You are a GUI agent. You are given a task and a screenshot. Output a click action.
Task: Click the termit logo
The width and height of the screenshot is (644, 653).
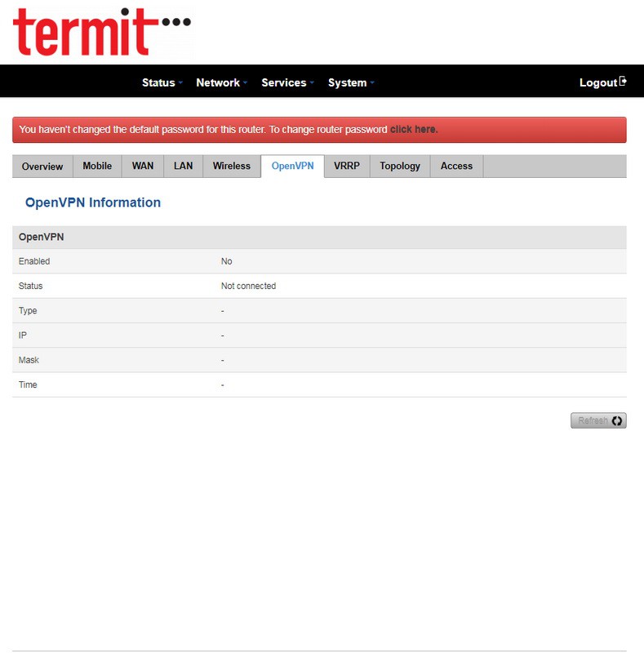pyautogui.click(x=101, y=33)
